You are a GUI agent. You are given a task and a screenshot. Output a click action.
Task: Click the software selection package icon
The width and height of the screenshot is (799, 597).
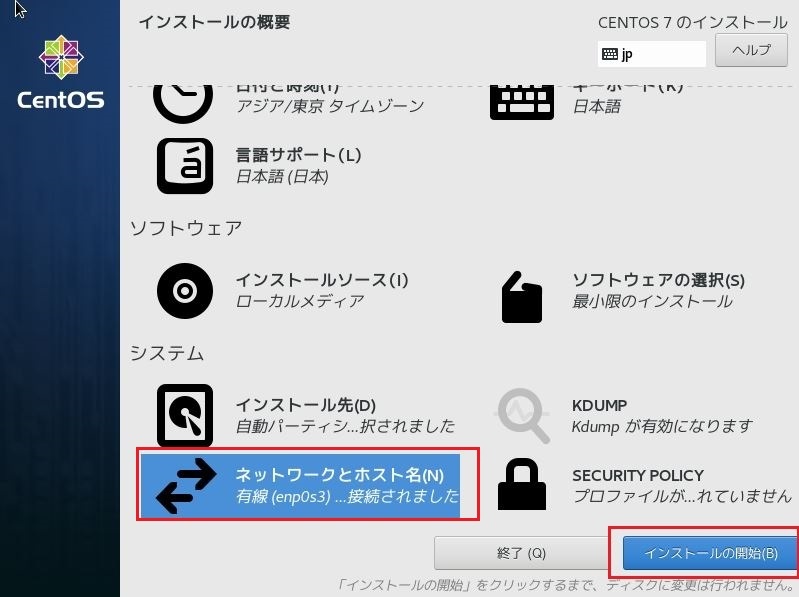pos(521,297)
